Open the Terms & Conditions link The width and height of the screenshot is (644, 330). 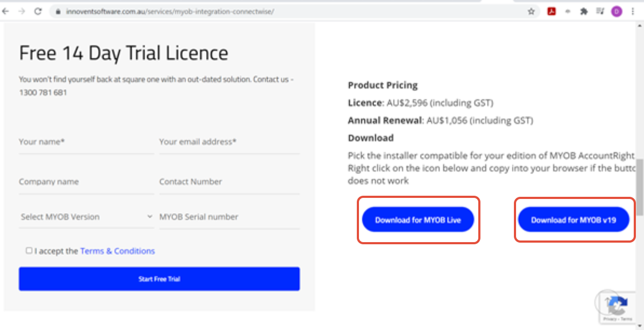118,251
